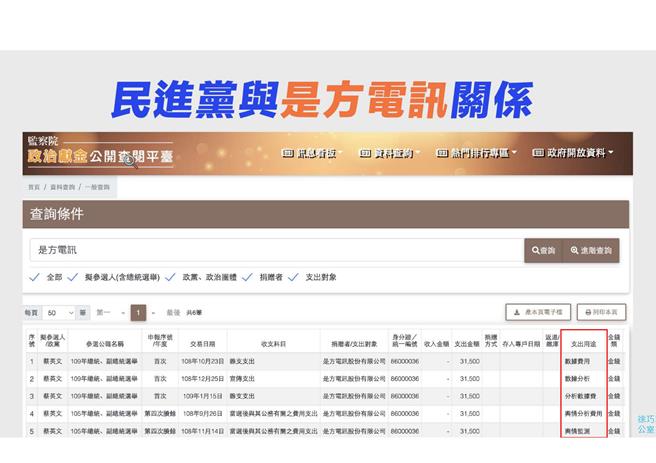Click 輿情分析費用 in the 支出用途 column

click(583, 414)
